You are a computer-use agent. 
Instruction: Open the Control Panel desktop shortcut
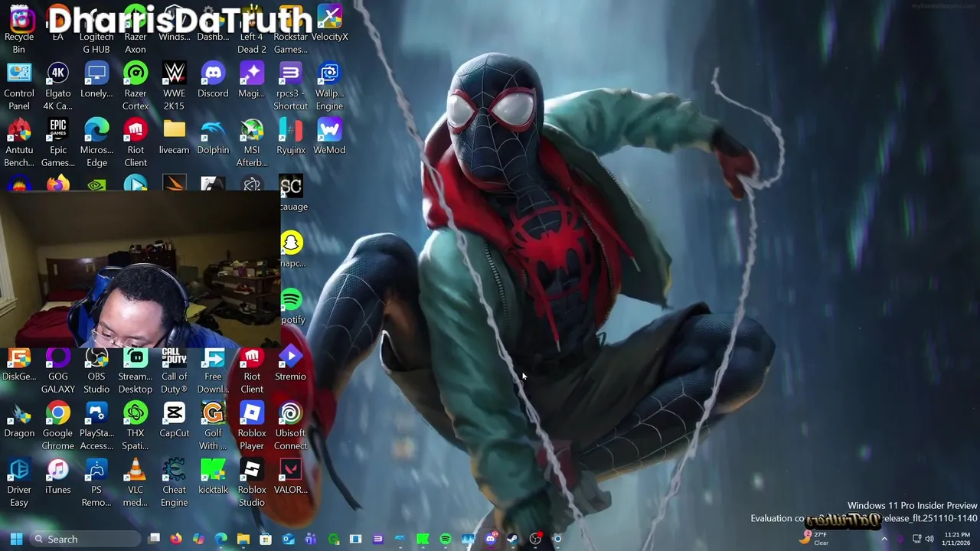(x=19, y=86)
